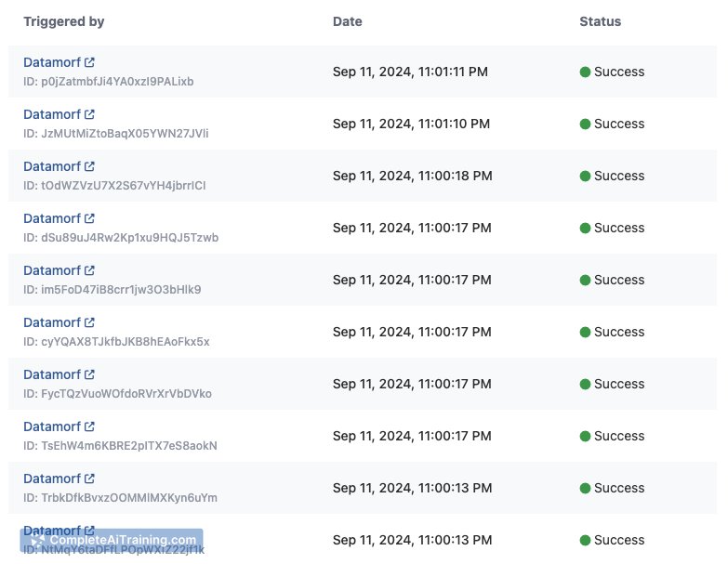728x564 pixels.
Task: Click 'Success' text in the dSu89uJ4Rw2Kp row
Action: coord(619,228)
